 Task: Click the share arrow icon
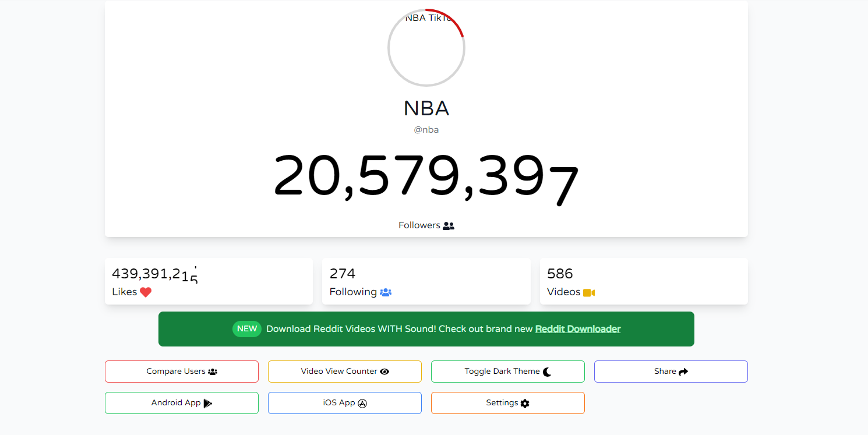[x=683, y=372]
